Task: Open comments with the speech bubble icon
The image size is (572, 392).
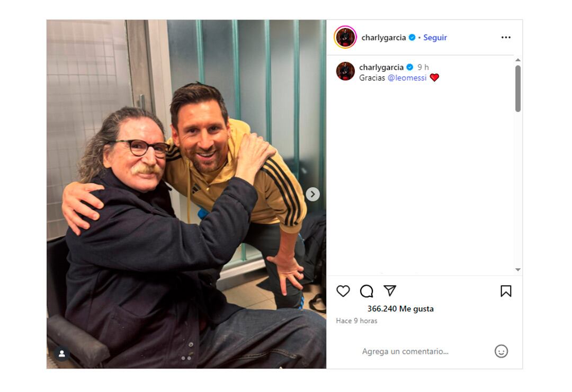Action: (x=367, y=291)
